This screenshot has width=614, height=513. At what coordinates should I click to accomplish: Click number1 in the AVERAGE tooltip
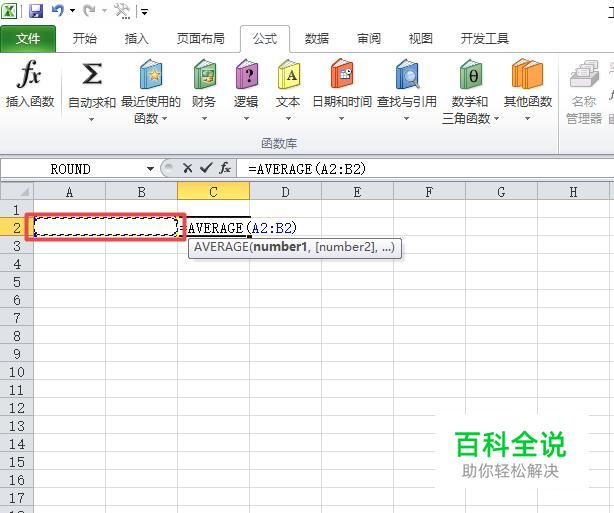tap(280, 247)
